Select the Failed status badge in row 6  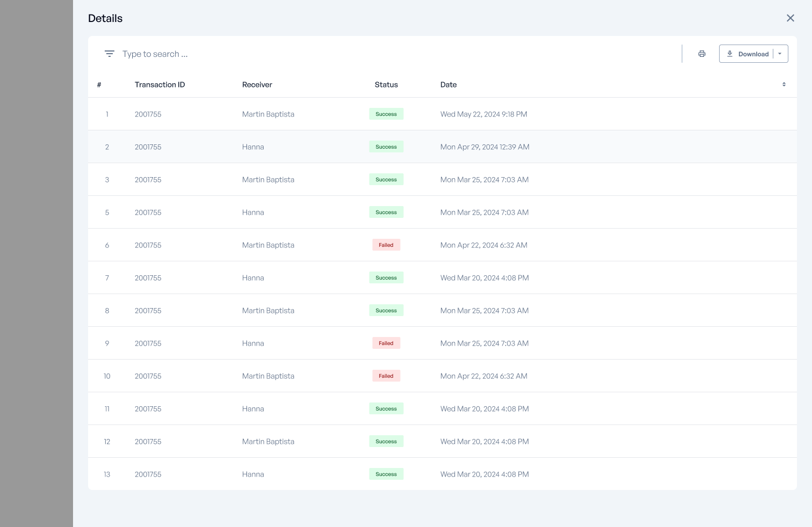click(386, 245)
